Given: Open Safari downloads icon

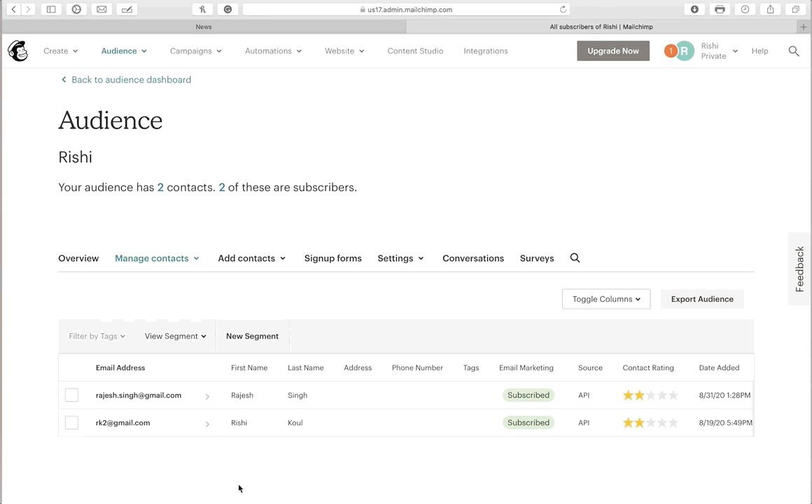Looking at the screenshot, I should [x=694, y=9].
